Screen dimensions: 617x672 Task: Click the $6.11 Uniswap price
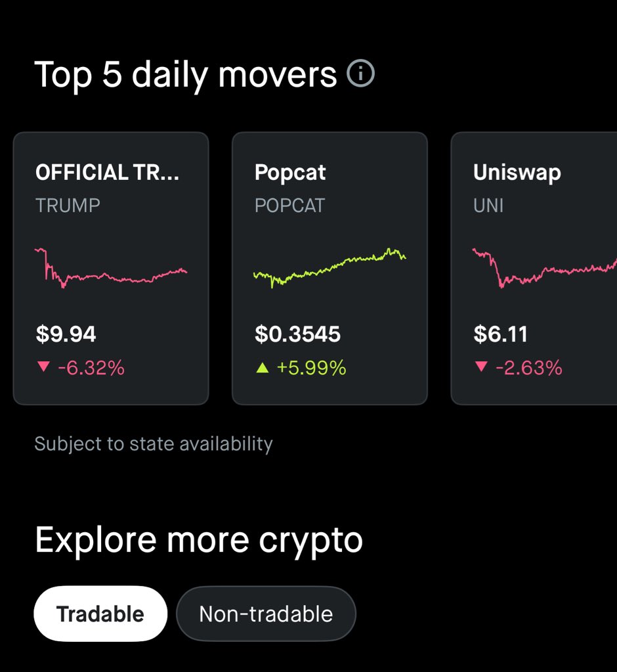point(501,334)
